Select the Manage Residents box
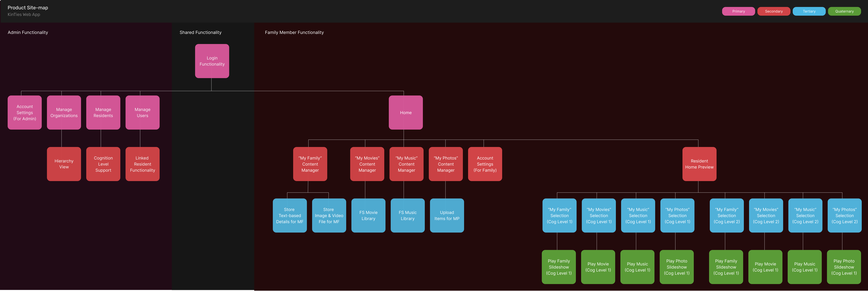The height and width of the screenshot is (291, 868). point(103,113)
